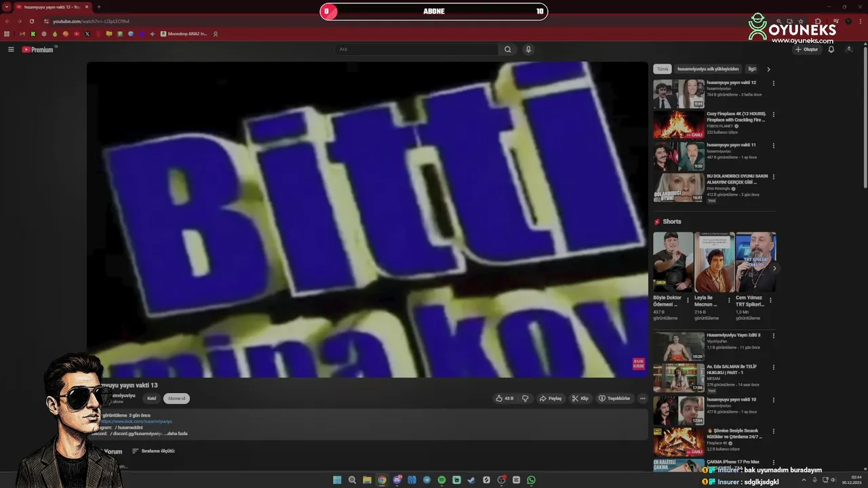The image size is (868, 488).
Task: Open Av. Eda SALMAN ile TELİF HUKUKU video
Action: pyautogui.click(x=679, y=378)
